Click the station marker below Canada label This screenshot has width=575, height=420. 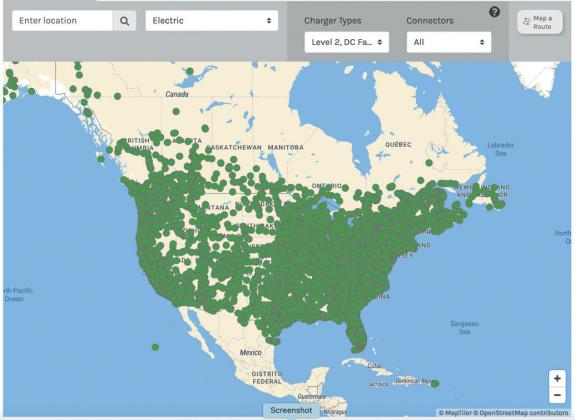click(x=176, y=111)
